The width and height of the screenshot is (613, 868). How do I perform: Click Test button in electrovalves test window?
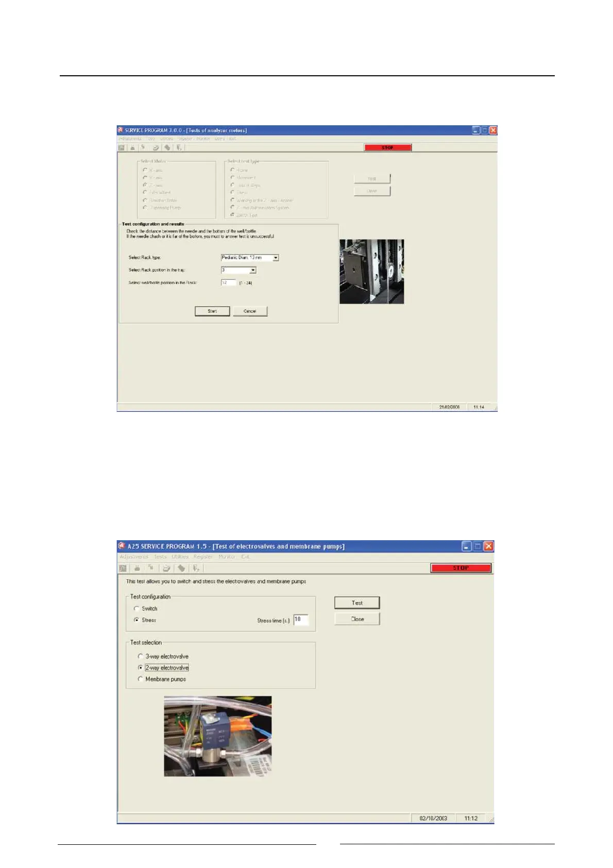357,603
